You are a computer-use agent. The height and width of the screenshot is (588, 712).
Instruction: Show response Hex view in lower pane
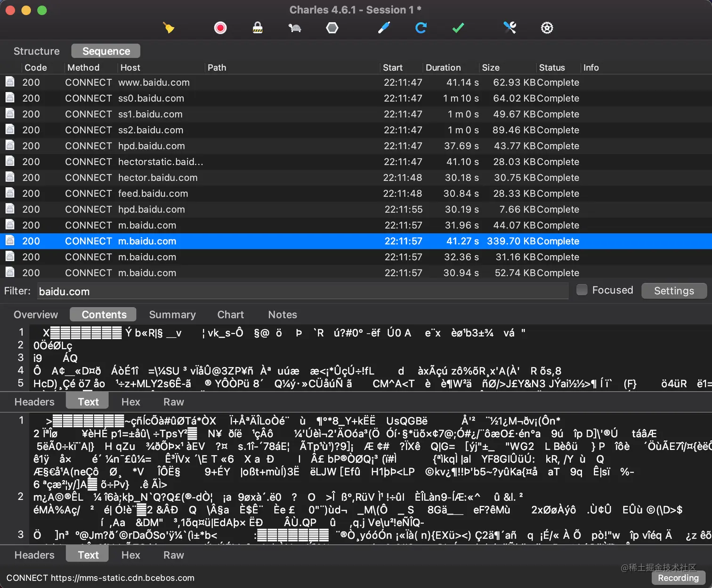[131, 555]
